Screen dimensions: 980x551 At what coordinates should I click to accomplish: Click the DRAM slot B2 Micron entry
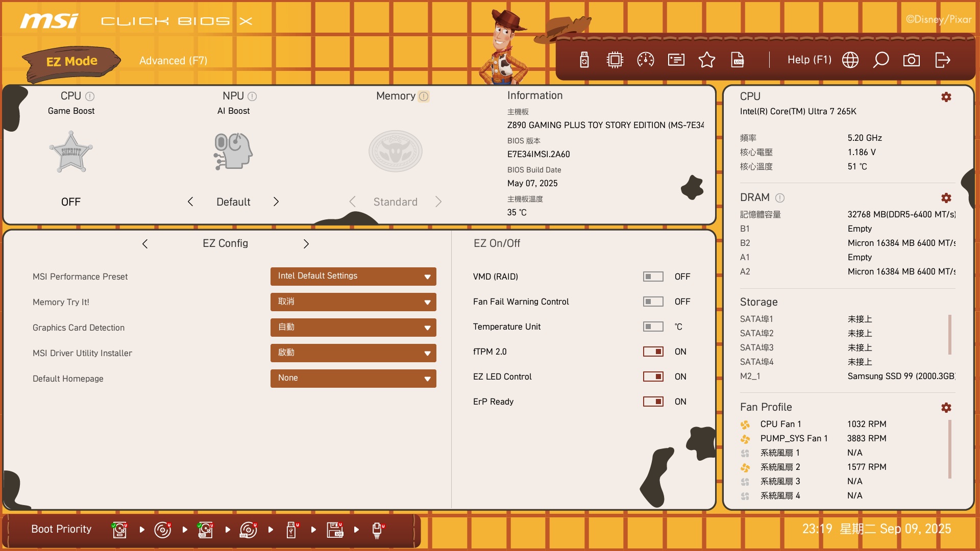847,243
